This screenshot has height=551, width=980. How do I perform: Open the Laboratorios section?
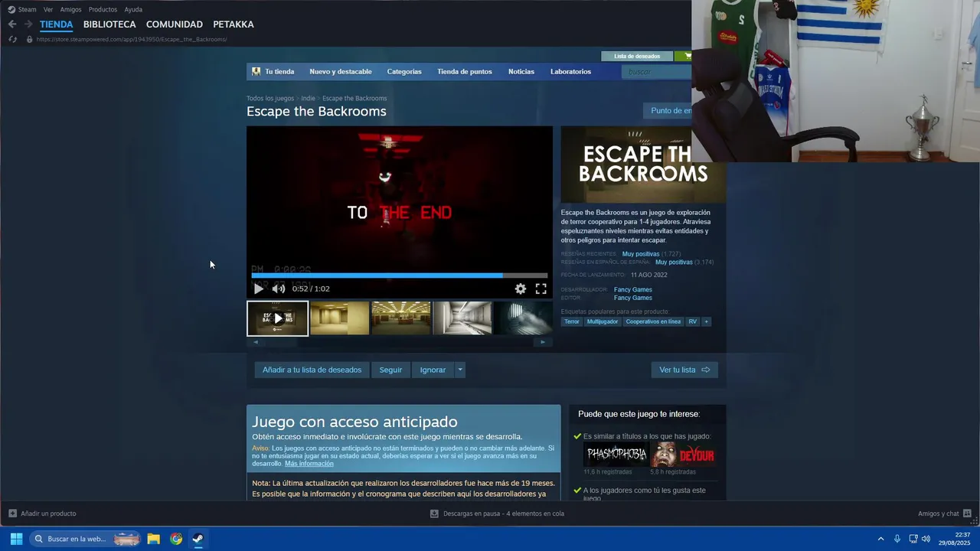pyautogui.click(x=570, y=72)
